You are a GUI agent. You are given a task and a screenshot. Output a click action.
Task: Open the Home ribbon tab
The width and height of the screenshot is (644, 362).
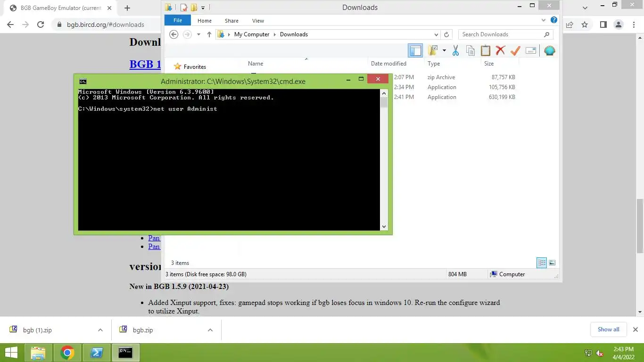[205, 21]
